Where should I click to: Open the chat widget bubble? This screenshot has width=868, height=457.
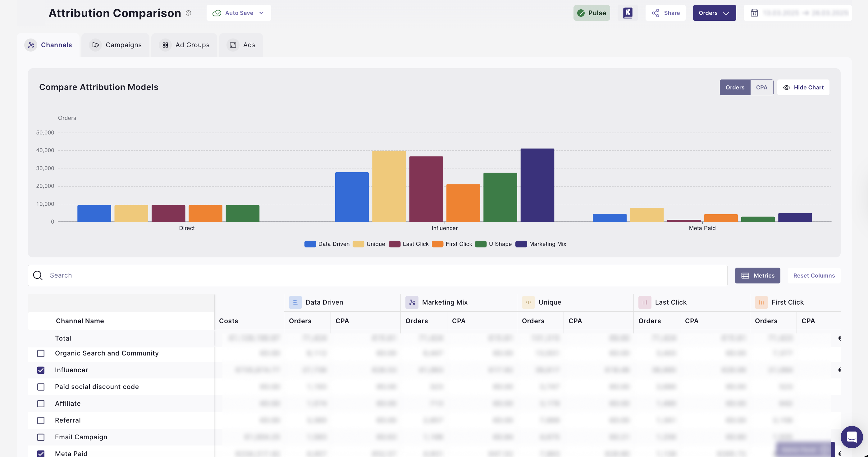pyautogui.click(x=851, y=437)
